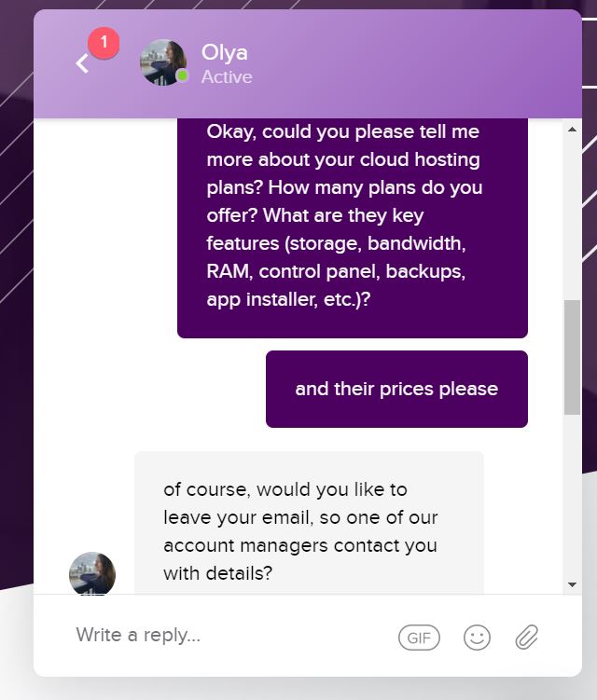The height and width of the screenshot is (700, 597).
Task: Open the GIF picker
Action: tap(419, 638)
